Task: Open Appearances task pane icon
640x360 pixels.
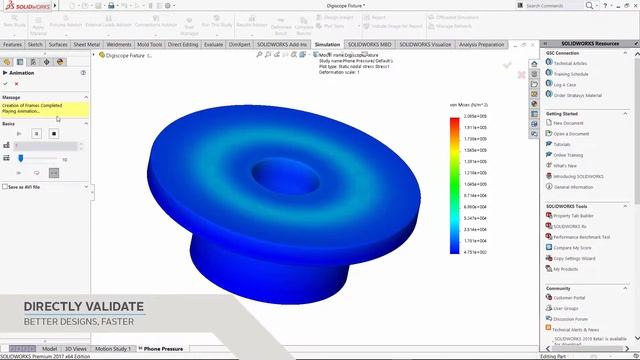Action: [534, 104]
